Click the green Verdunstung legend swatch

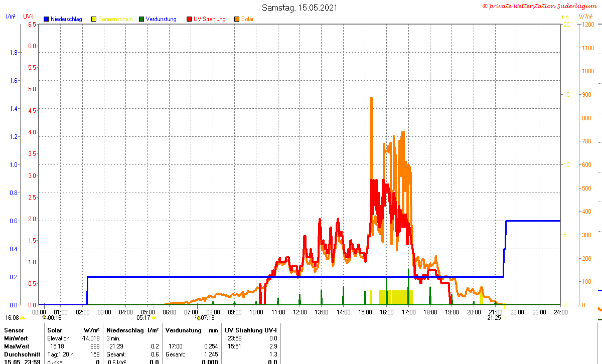click(141, 19)
